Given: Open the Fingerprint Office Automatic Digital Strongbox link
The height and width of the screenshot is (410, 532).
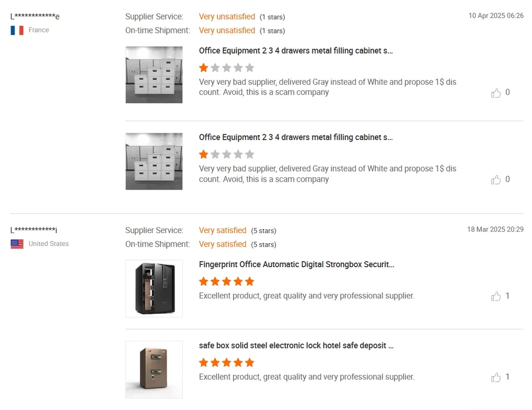Looking at the screenshot, I should coord(296,264).
